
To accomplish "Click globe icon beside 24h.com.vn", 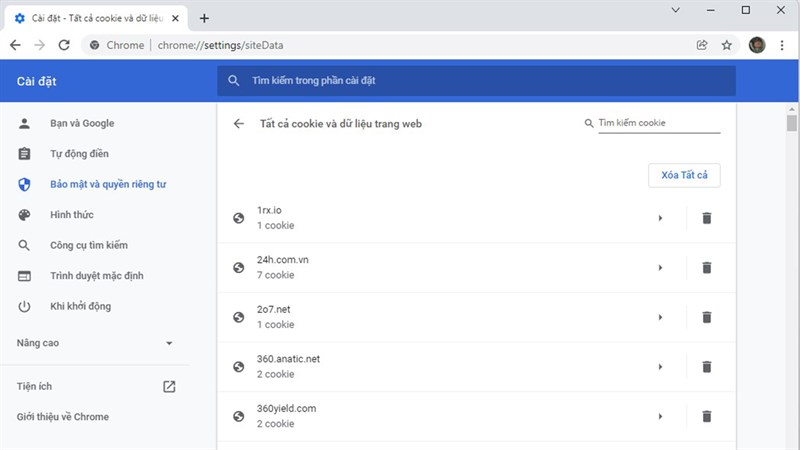I will pyautogui.click(x=238, y=268).
